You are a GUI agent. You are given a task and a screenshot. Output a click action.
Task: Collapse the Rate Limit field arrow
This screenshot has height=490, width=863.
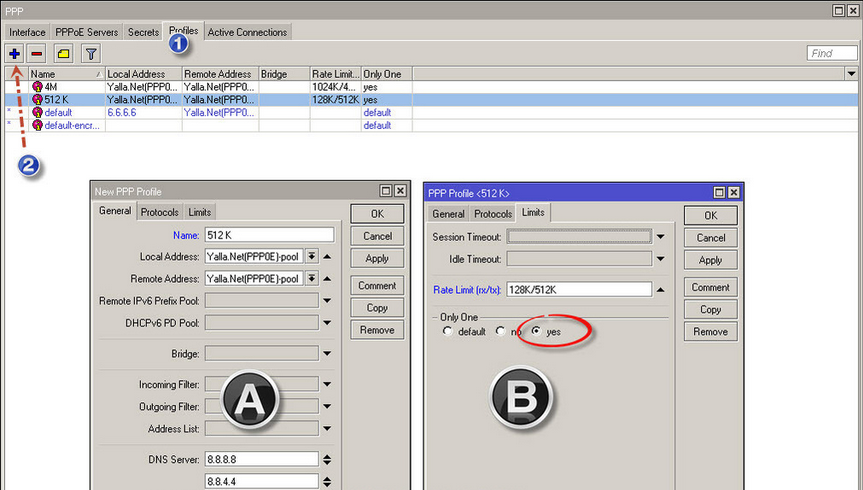coord(661,290)
